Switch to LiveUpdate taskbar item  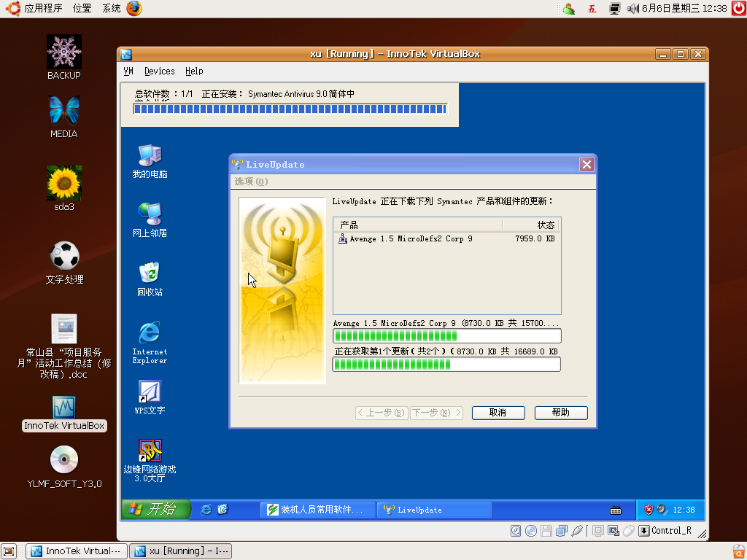click(435, 510)
